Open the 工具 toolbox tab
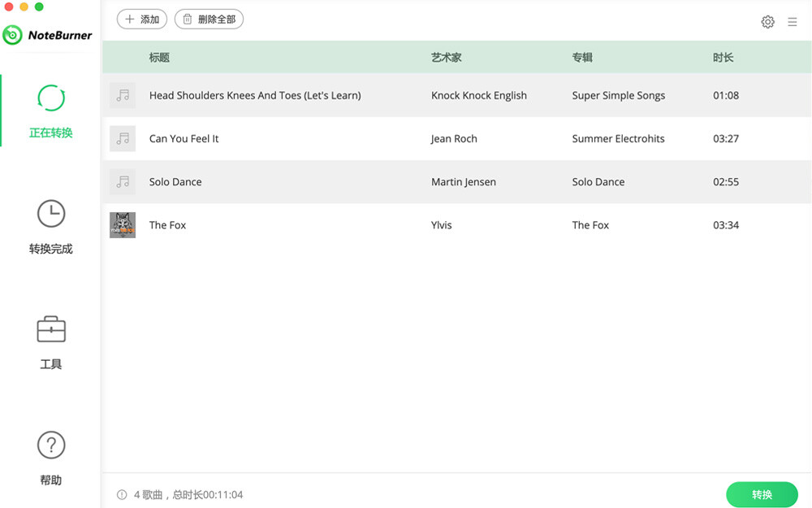Image resolution: width=812 pixels, height=508 pixels. click(50, 343)
